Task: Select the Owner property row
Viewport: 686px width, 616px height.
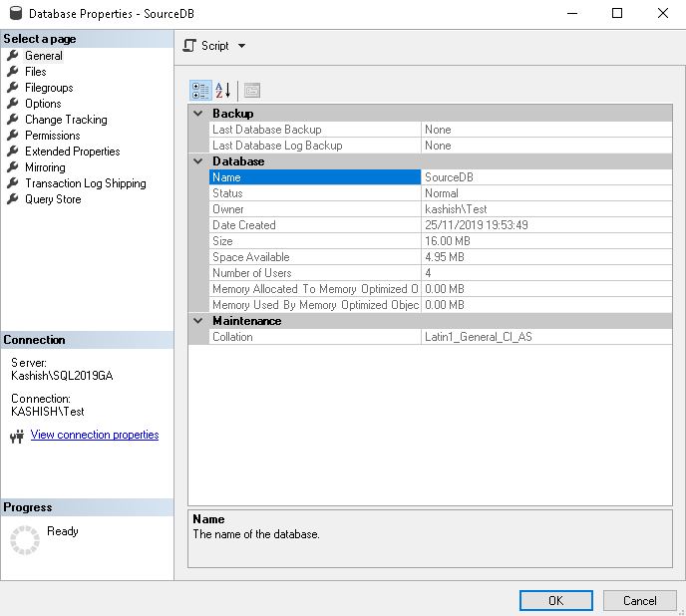Action: [x=315, y=209]
